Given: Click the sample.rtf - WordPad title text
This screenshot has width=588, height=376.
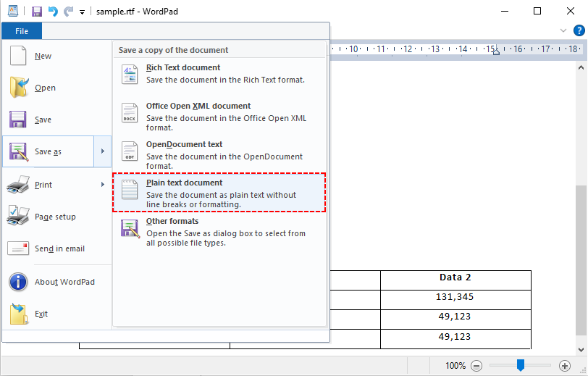Looking at the screenshot, I should point(137,12).
